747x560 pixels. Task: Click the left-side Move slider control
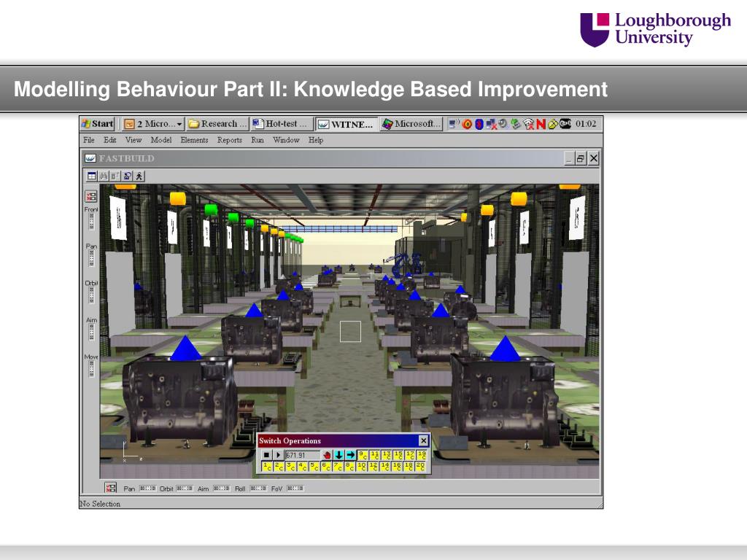click(x=91, y=368)
